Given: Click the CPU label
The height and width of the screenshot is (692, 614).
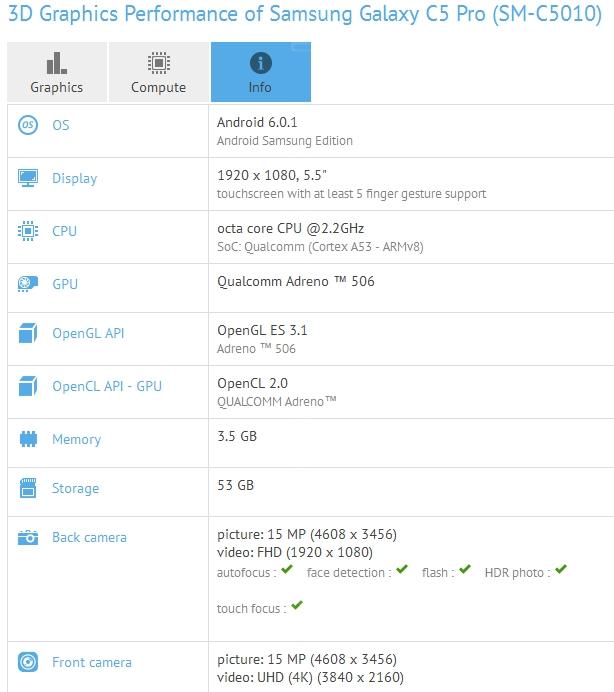Looking at the screenshot, I should (64, 231).
